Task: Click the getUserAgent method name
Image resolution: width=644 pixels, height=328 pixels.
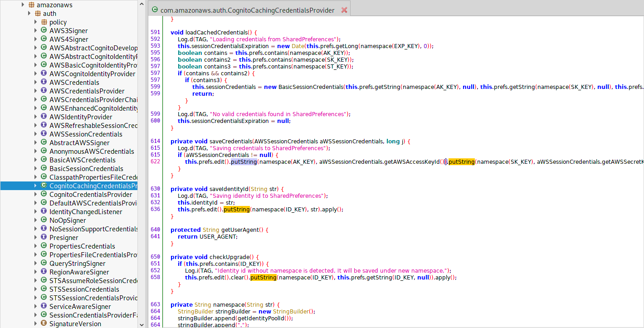Action: coord(239,230)
